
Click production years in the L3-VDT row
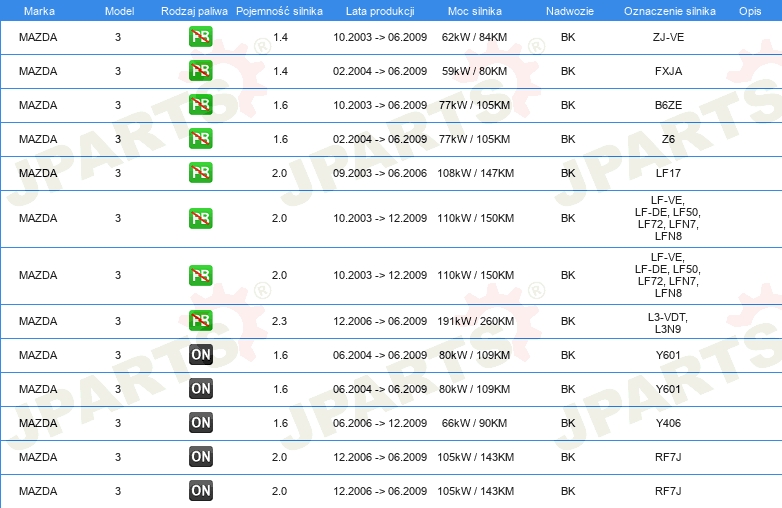pos(380,321)
